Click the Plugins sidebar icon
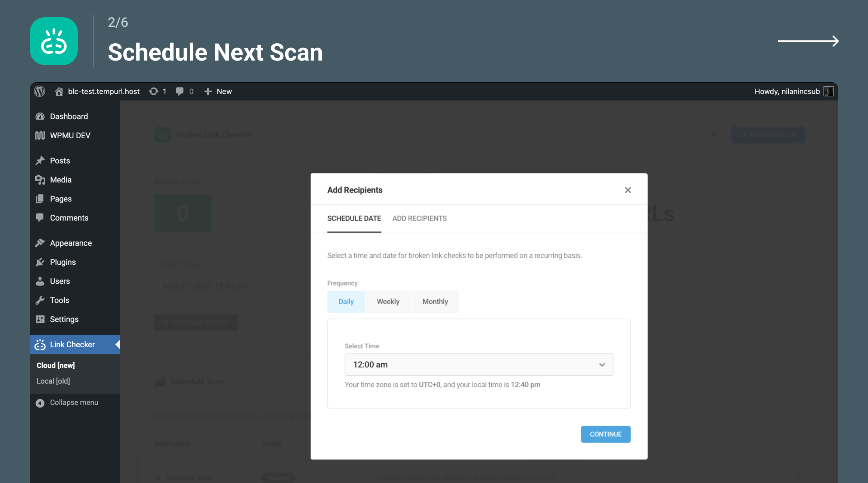The image size is (868, 483). [40, 262]
